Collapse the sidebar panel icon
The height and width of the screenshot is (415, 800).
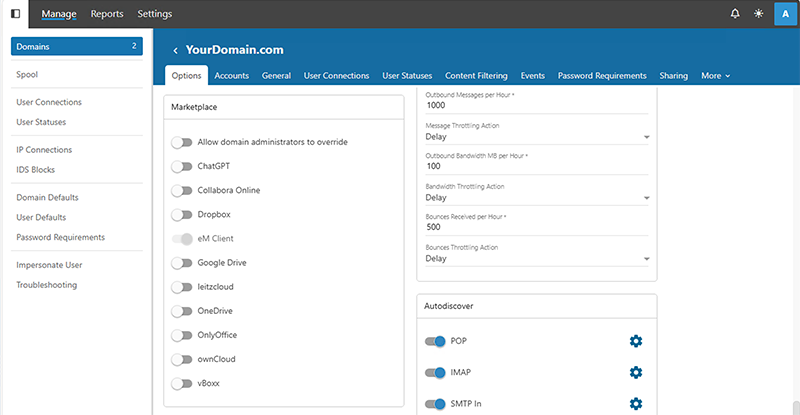click(15, 14)
